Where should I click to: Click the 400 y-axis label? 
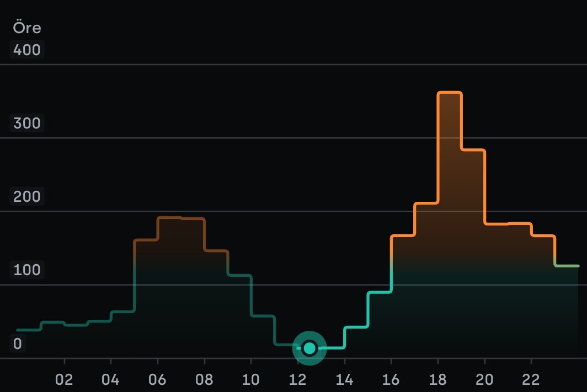26,50
